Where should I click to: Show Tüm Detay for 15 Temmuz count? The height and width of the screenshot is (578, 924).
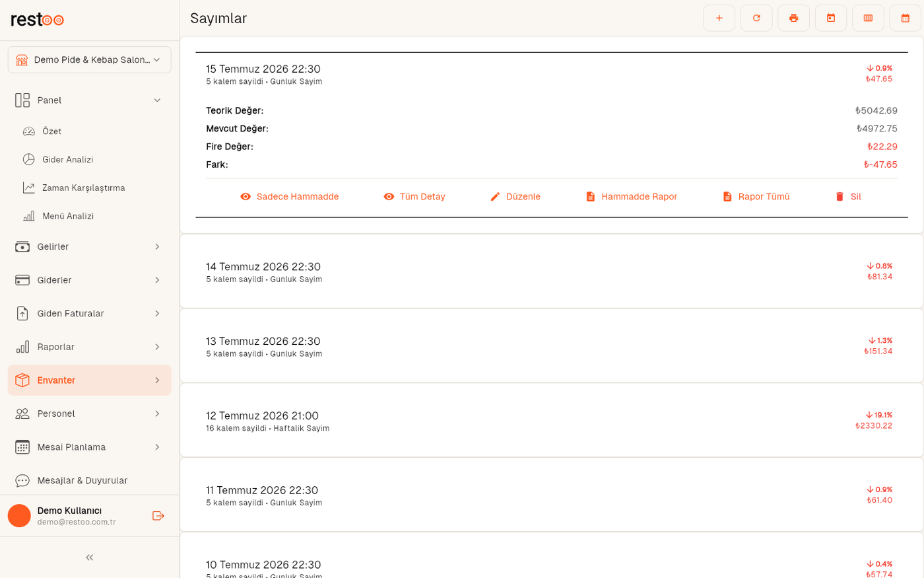[x=414, y=197]
